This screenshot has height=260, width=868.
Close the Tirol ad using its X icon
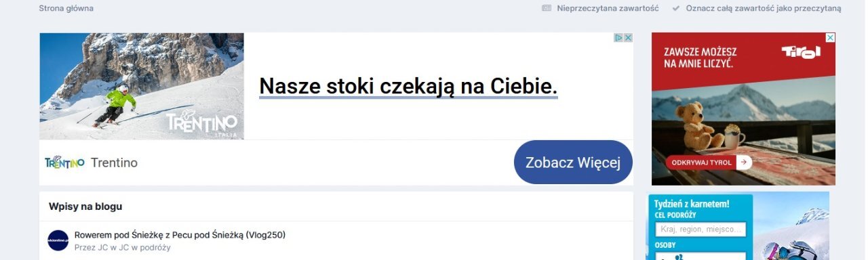click(831, 37)
